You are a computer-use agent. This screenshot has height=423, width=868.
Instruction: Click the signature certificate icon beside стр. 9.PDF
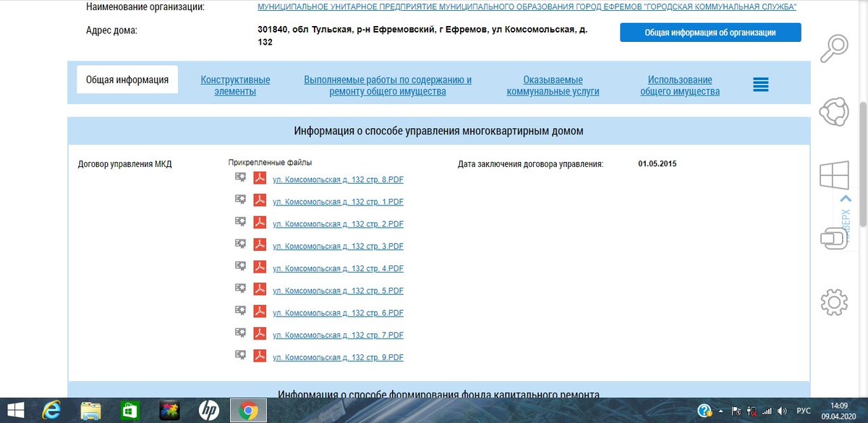(240, 354)
